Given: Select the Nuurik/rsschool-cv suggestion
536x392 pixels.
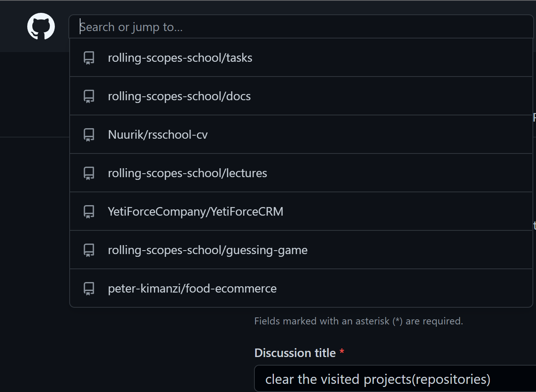Looking at the screenshot, I should coord(158,134).
